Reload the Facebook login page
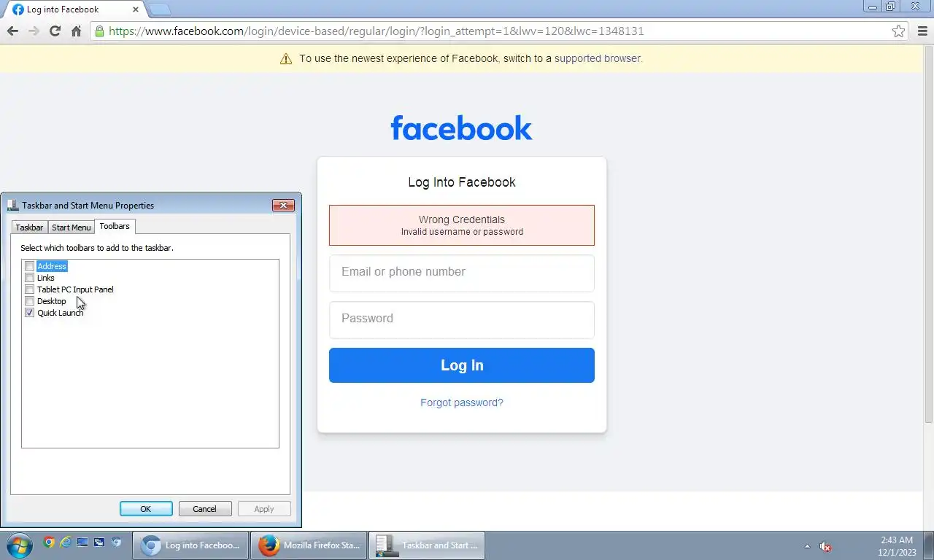934x560 pixels. pyautogui.click(x=55, y=31)
